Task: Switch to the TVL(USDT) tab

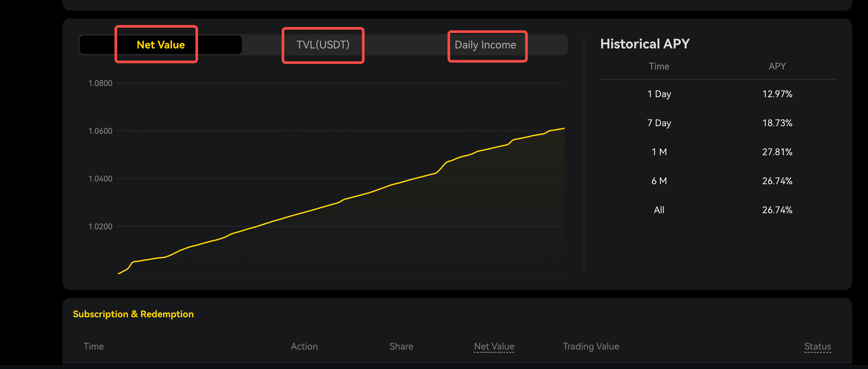Action: point(323,44)
